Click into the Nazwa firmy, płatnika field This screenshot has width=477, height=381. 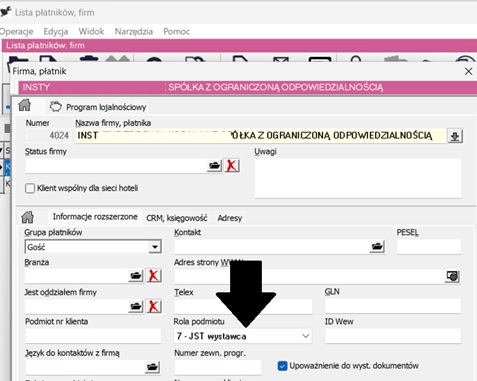tap(260, 136)
